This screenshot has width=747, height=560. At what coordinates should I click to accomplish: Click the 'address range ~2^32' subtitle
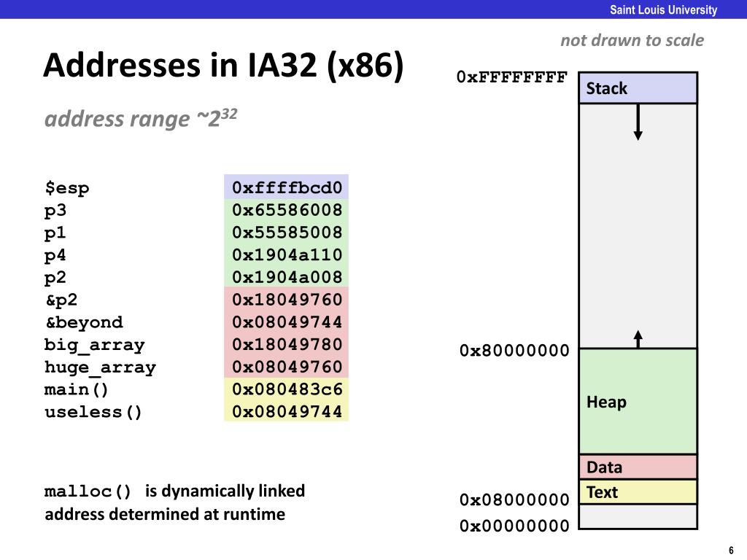(x=141, y=118)
